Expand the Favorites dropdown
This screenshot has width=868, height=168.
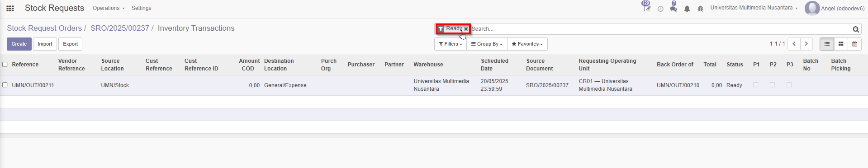(x=527, y=44)
